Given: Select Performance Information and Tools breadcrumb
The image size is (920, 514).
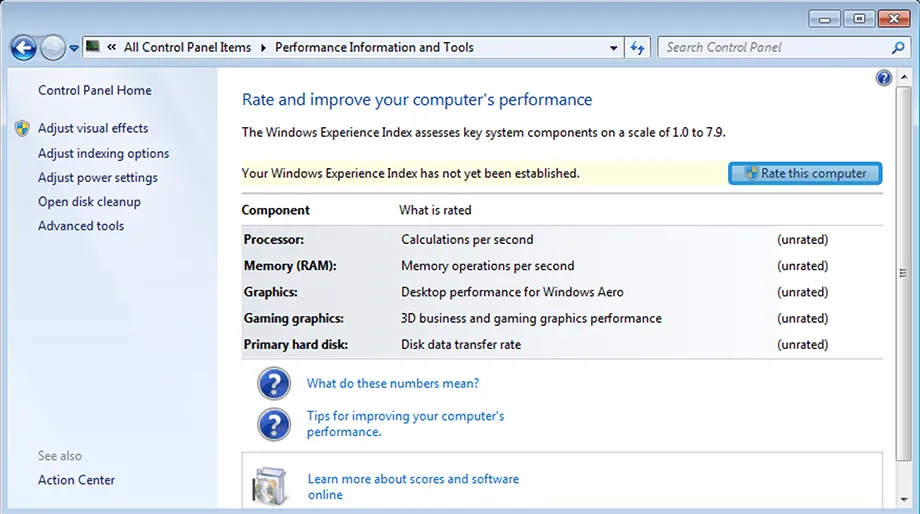Looking at the screenshot, I should (374, 48).
